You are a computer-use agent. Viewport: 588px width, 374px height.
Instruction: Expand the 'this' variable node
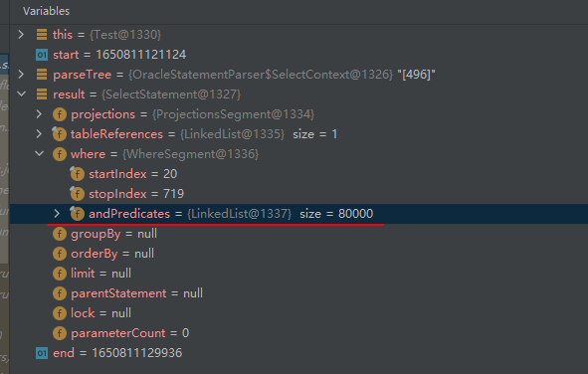[x=21, y=35]
